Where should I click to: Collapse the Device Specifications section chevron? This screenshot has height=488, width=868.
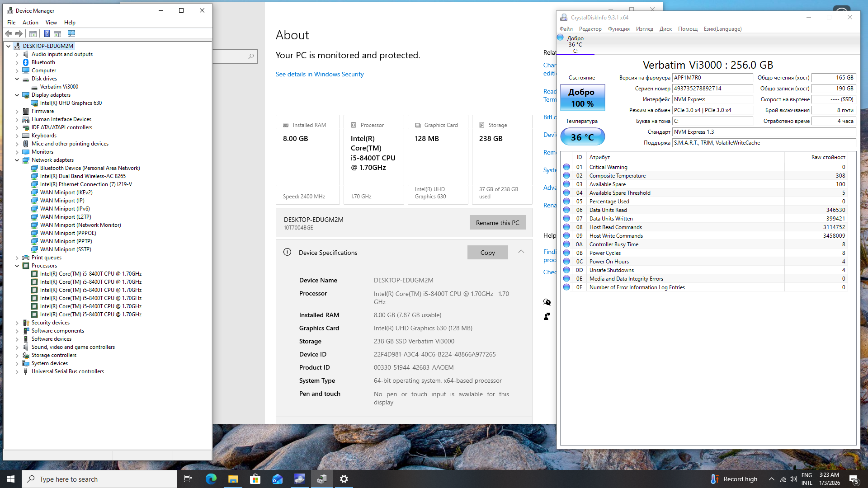521,252
